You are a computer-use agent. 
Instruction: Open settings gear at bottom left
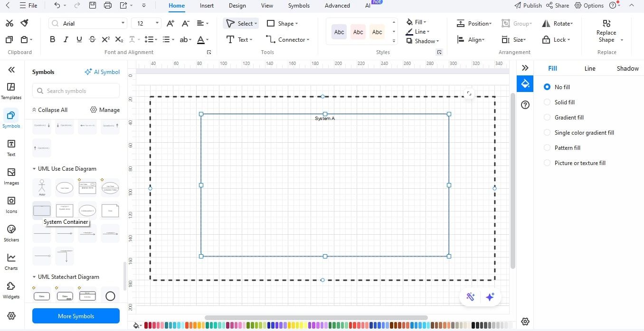click(11, 316)
